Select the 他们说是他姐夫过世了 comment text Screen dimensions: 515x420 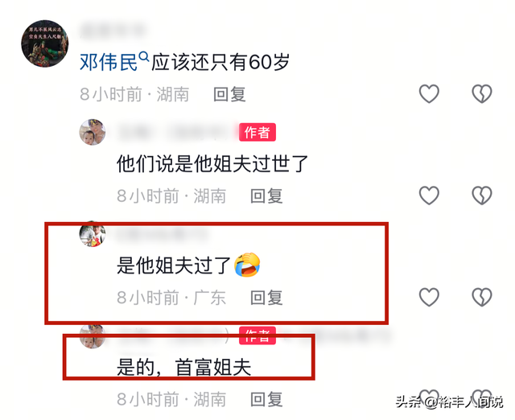212,164
